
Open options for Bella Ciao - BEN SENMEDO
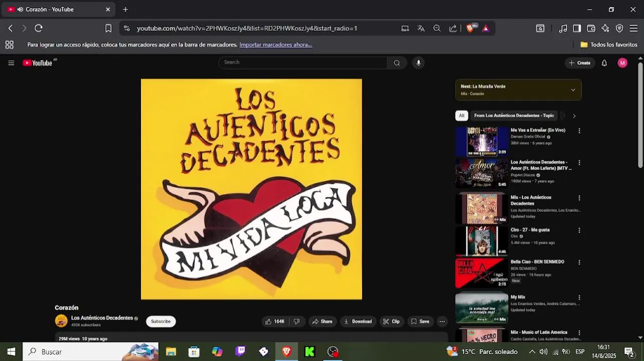click(x=579, y=262)
